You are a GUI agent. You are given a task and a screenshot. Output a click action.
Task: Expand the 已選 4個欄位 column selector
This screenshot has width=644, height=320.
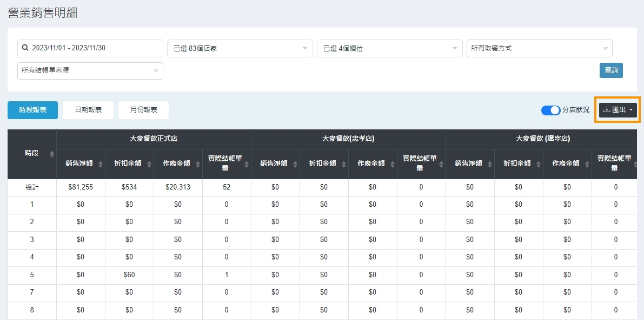click(389, 48)
